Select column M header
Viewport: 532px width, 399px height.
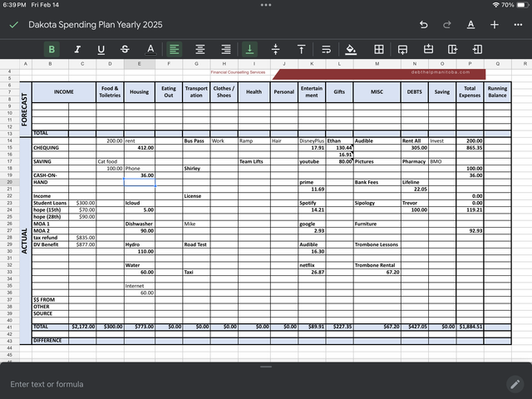[x=377, y=64]
